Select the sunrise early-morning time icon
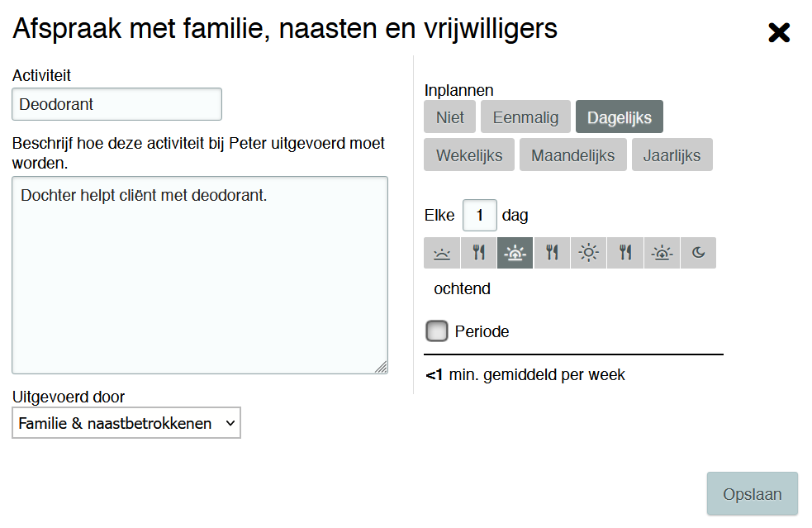Image resolution: width=812 pixels, height=528 pixels. pos(442,253)
